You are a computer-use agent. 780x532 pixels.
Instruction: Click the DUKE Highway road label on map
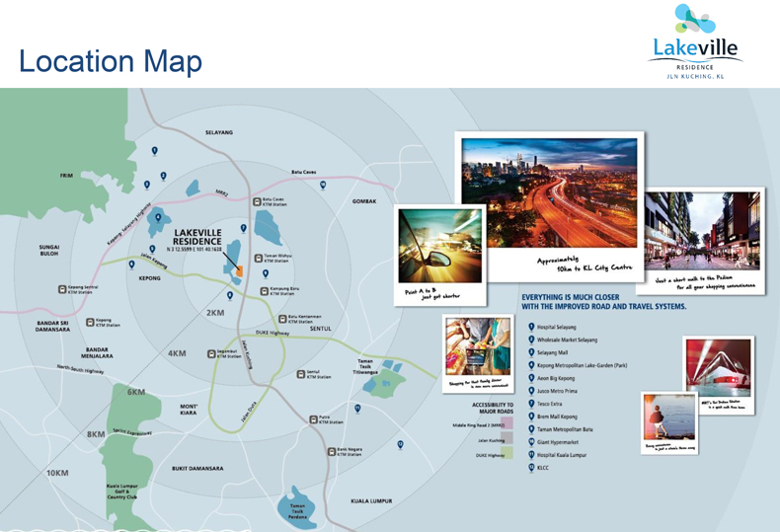(273, 333)
